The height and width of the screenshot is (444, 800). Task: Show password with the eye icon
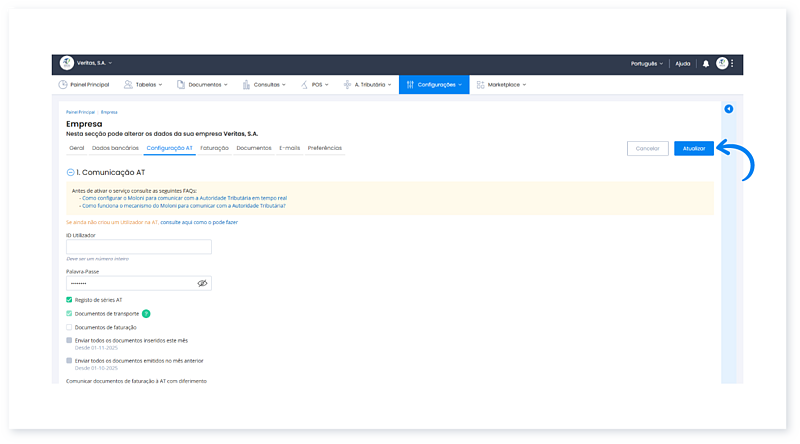click(x=202, y=283)
